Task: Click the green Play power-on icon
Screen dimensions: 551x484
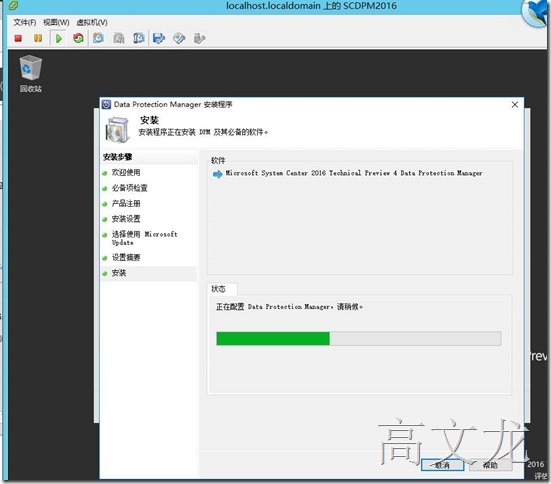Action: click(x=59, y=38)
